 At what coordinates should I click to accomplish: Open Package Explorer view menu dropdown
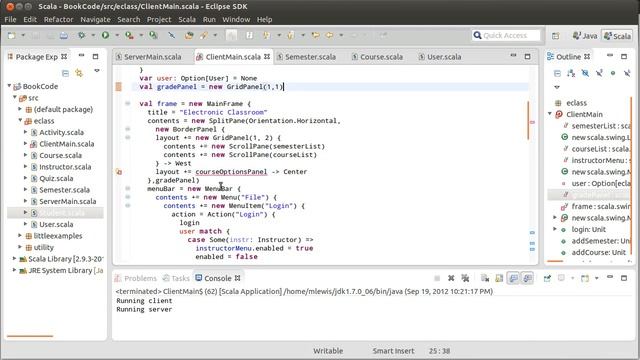97,71
